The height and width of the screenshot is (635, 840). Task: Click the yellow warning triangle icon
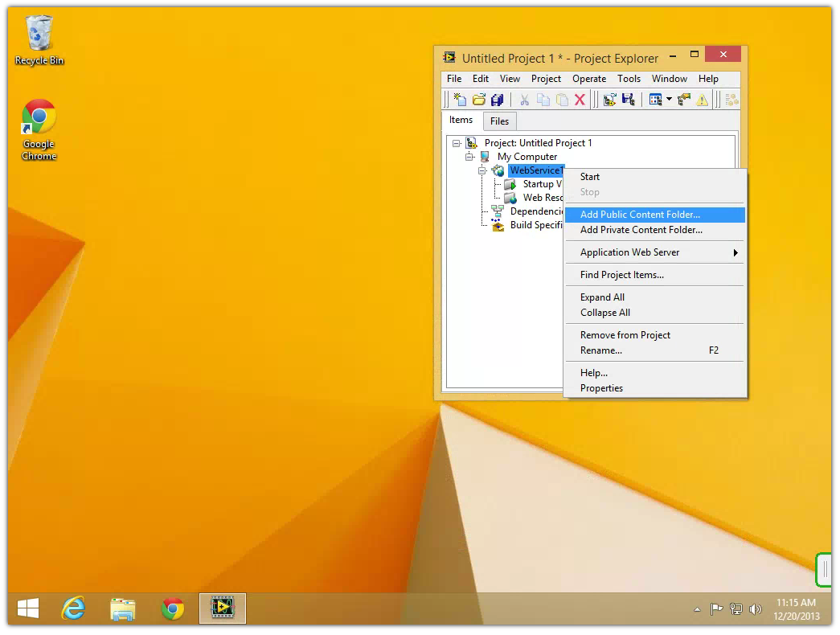click(702, 100)
